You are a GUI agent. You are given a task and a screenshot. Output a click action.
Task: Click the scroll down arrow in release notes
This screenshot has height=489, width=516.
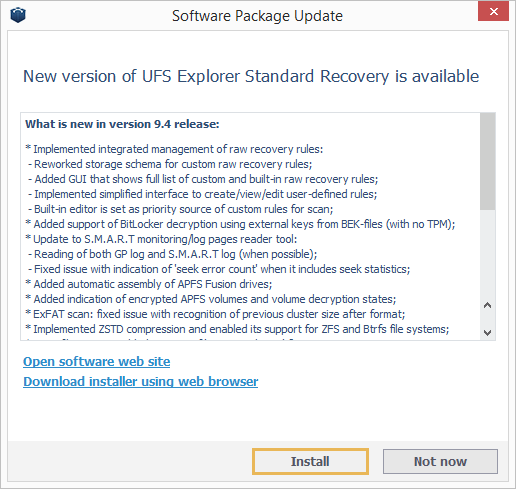pyautogui.click(x=488, y=332)
